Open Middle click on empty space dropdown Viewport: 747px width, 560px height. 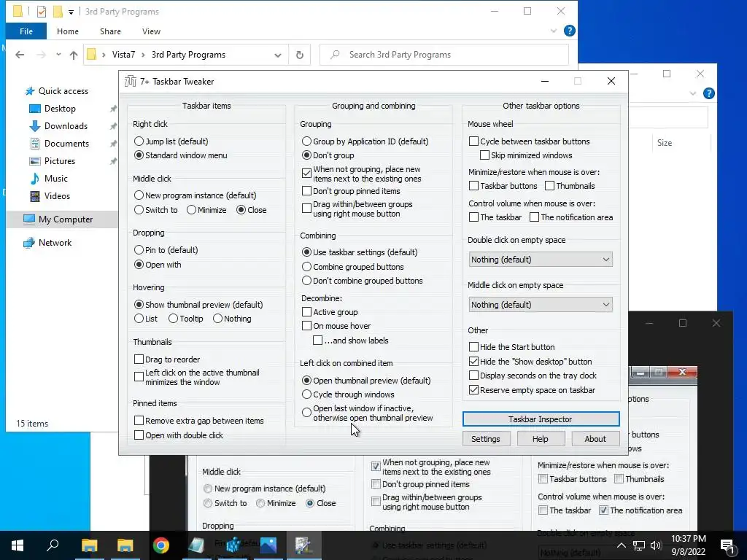coord(541,305)
